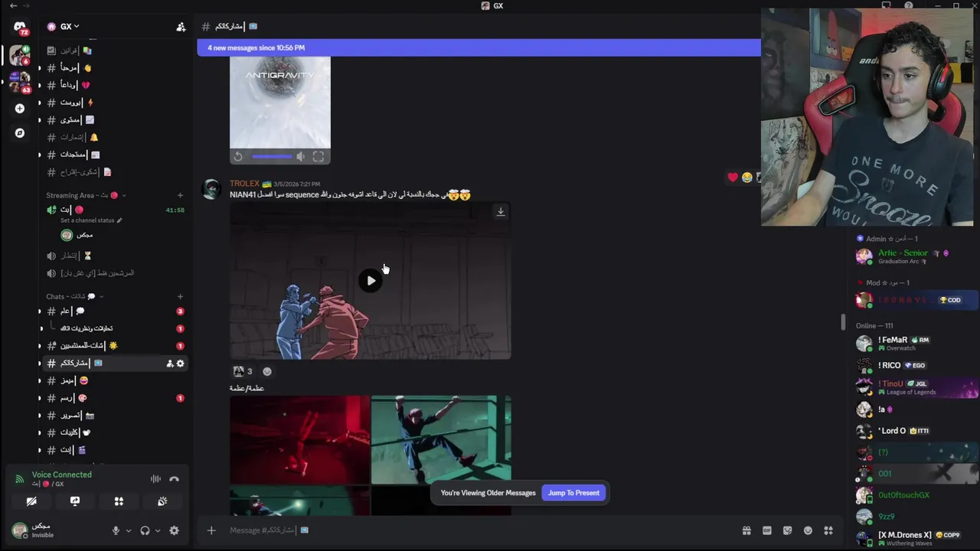Collapse the Chats category
Image resolution: width=980 pixels, height=551 pixels.
(x=74, y=296)
